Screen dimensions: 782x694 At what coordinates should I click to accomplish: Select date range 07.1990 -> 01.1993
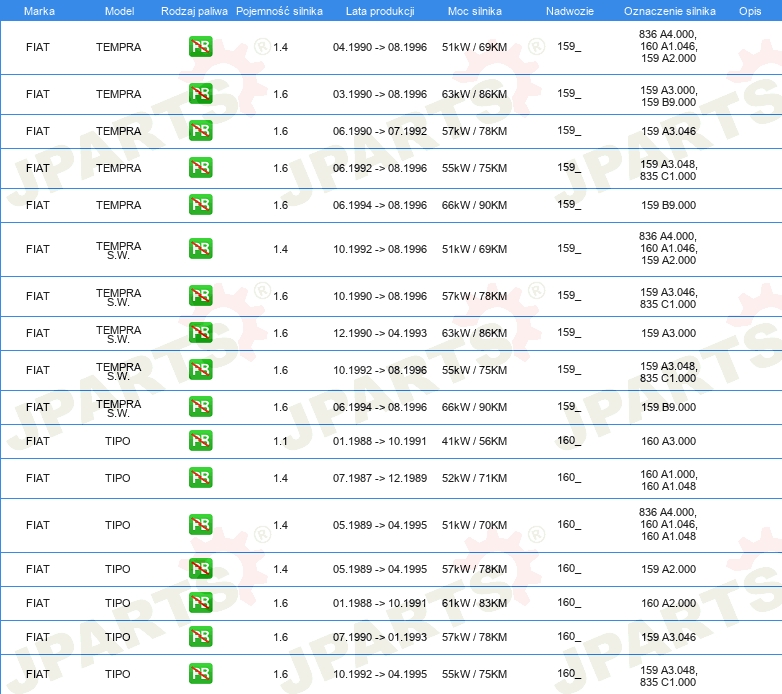tap(380, 637)
